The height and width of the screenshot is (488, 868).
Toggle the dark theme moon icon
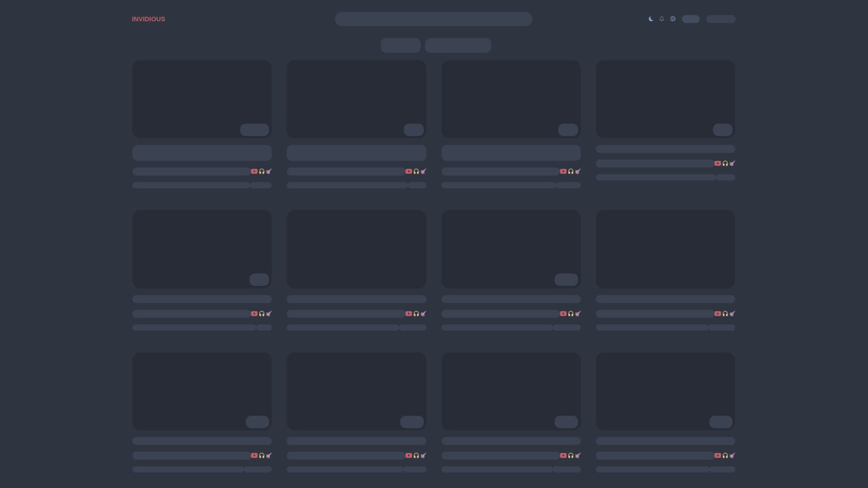[651, 19]
